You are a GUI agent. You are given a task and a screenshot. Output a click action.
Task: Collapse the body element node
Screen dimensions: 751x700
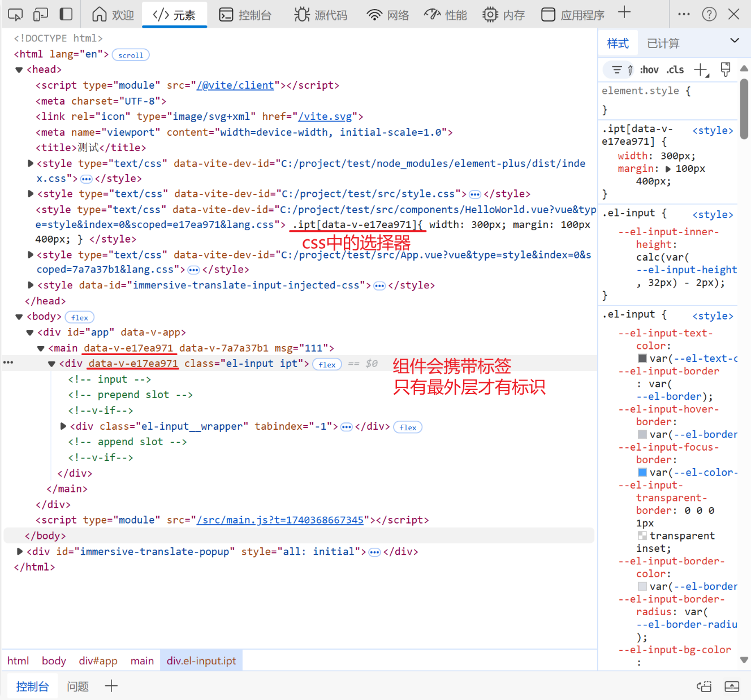(x=19, y=317)
